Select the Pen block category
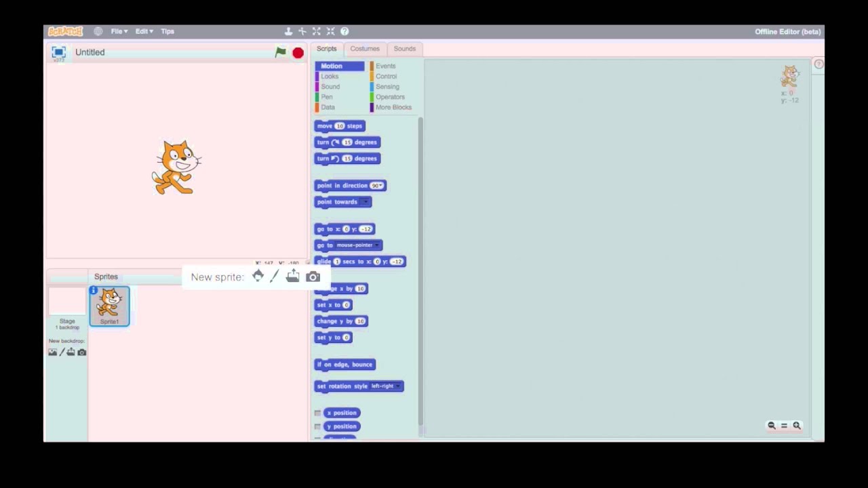 [x=327, y=97]
